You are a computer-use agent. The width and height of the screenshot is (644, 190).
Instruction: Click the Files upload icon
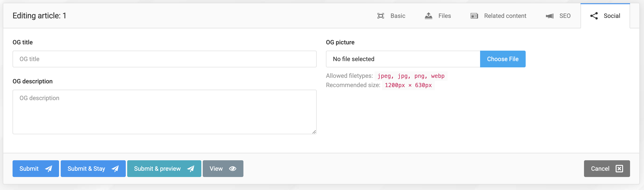pyautogui.click(x=428, y=16)
